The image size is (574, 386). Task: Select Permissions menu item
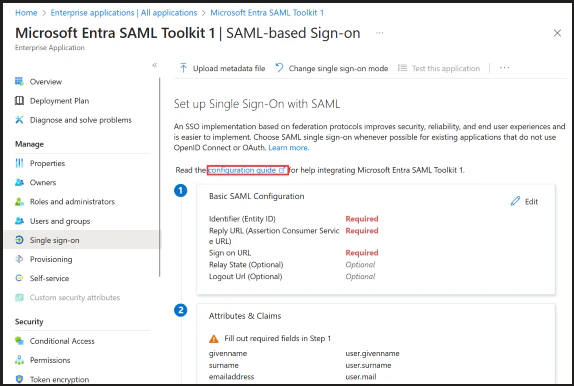click(50, 360)
